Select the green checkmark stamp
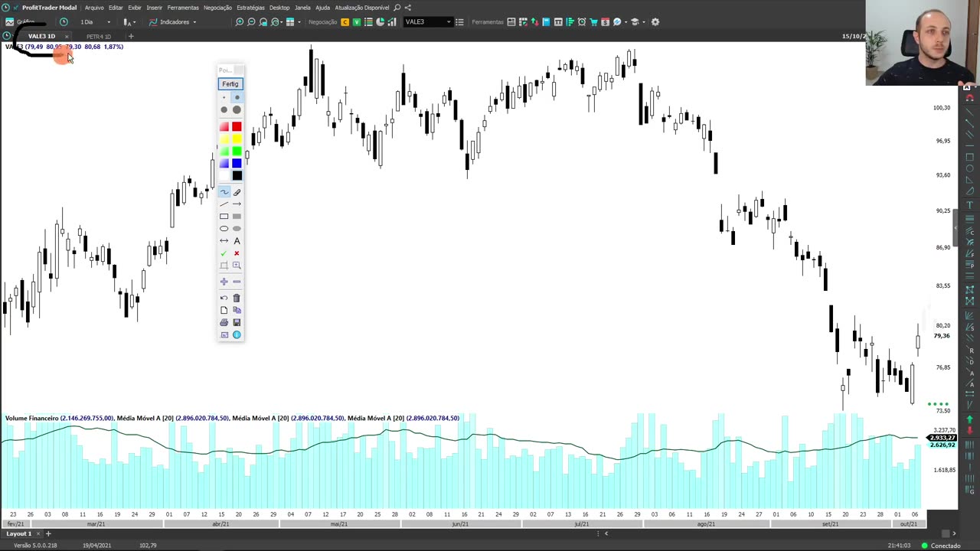Screen dimensions: 980x551 click(224, 253)
